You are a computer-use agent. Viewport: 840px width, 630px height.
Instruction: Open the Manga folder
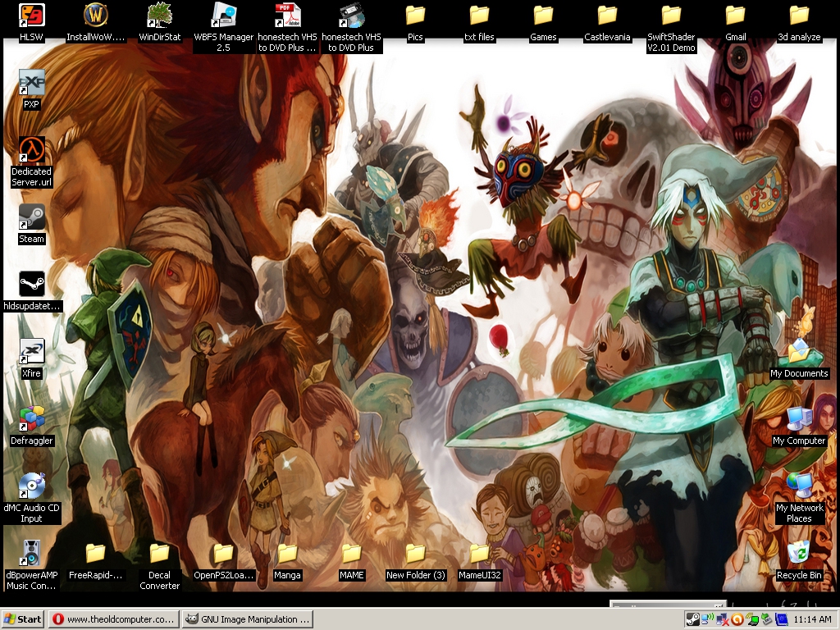[287, 554]
